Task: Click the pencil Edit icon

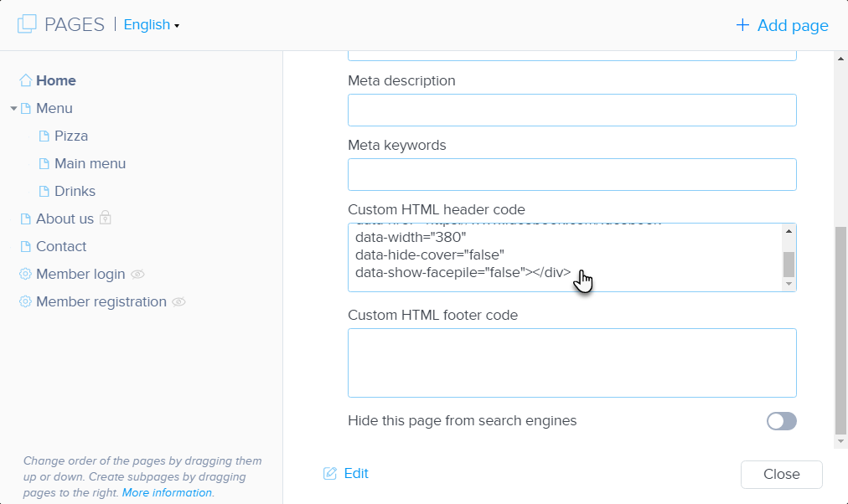Action: click(x=330, y=474)
